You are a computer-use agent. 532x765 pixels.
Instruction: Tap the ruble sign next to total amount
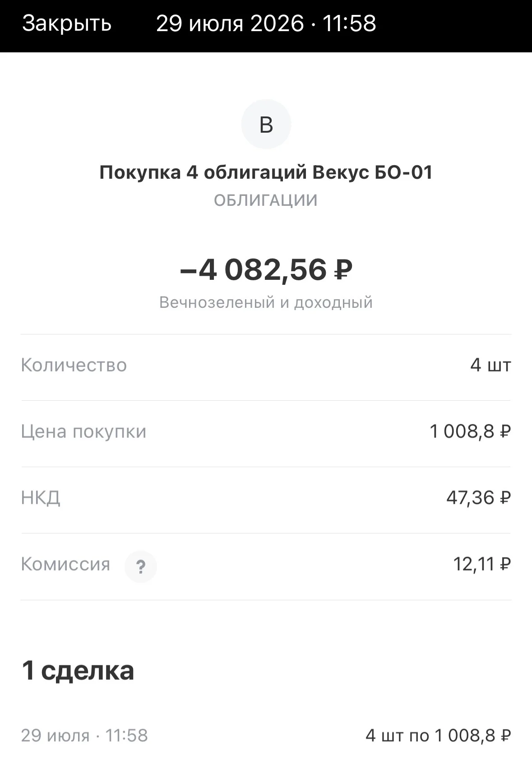tap(343, 270)
